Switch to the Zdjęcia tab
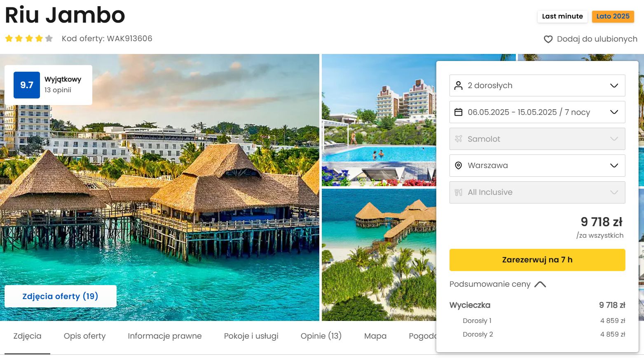The width and height of the screenshot is (644, 358). point(27,336)
